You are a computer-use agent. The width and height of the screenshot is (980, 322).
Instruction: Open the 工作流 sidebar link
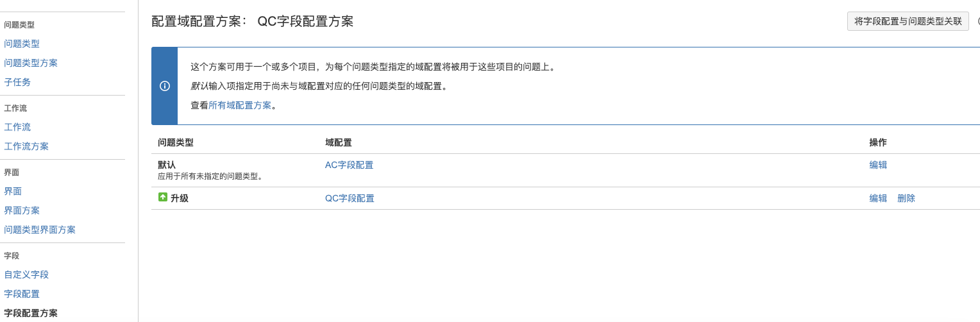[x=17, y=127]
